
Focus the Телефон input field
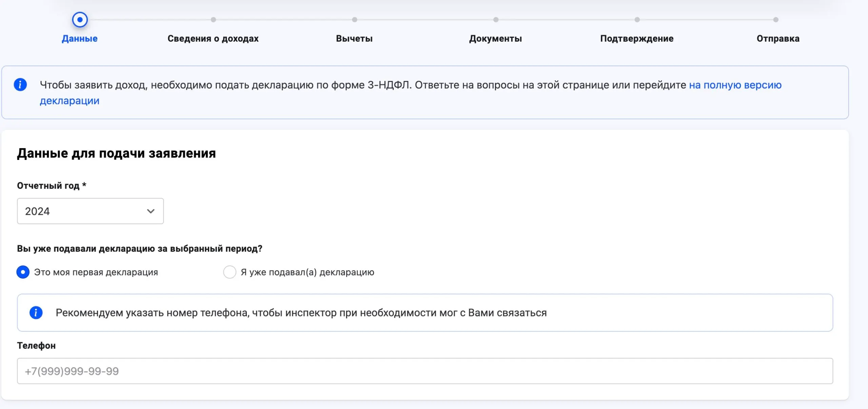click(425, 371)
